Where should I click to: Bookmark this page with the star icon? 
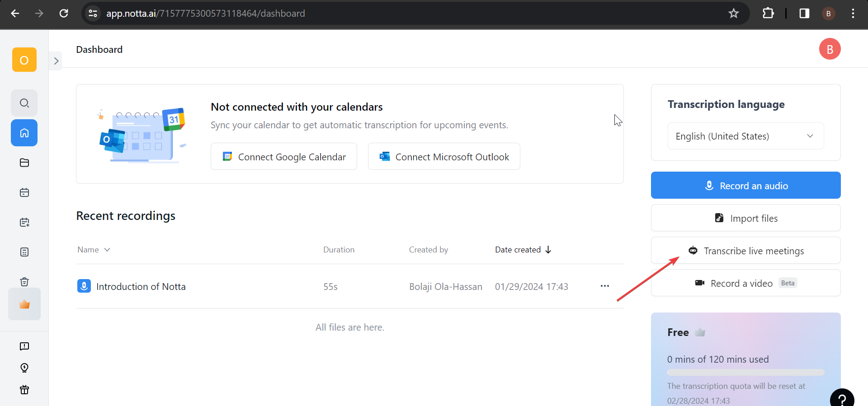[x=734, y=14]
